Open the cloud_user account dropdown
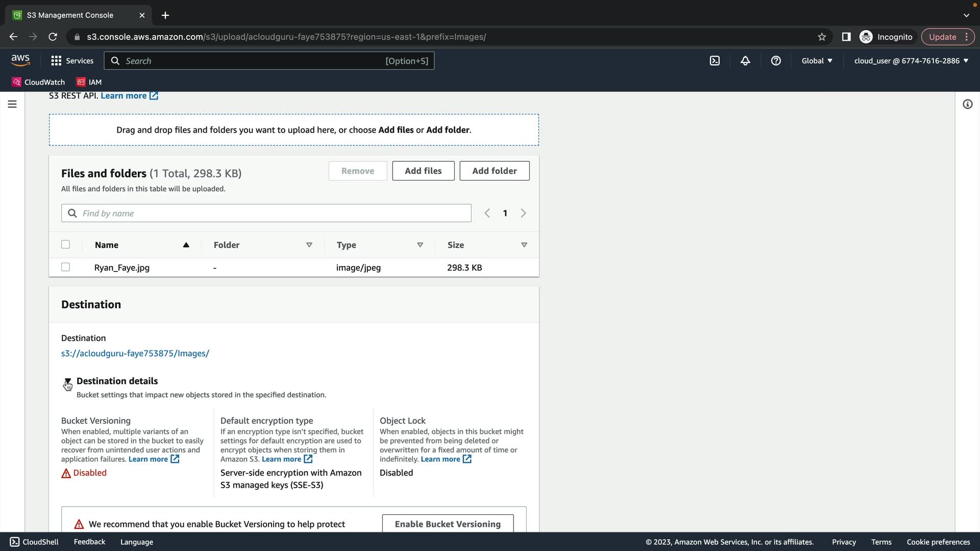Image resolution: width=980 pixels, height=551 pixels. [911, 61]
